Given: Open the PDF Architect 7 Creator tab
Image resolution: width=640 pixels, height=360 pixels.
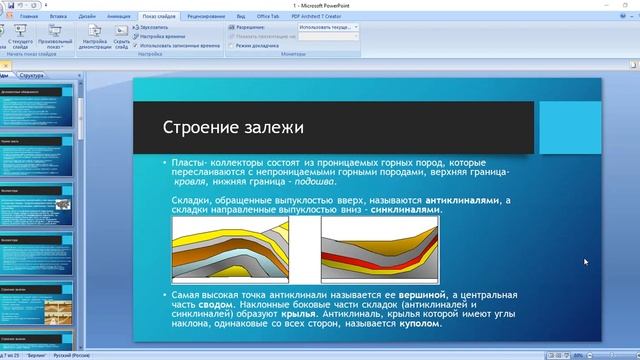Looking at the screenshot, I should pyautogui.click(x=316, y=16).
